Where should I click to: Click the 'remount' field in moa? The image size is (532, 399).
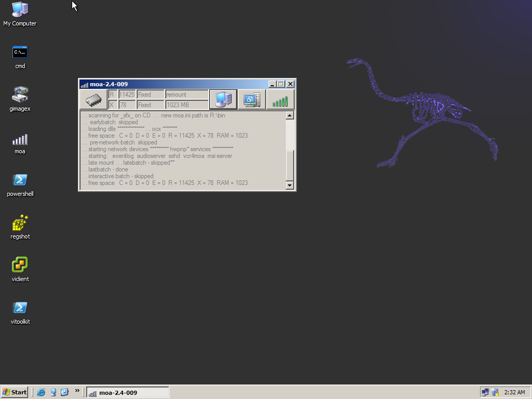click(x=186, y=95)
